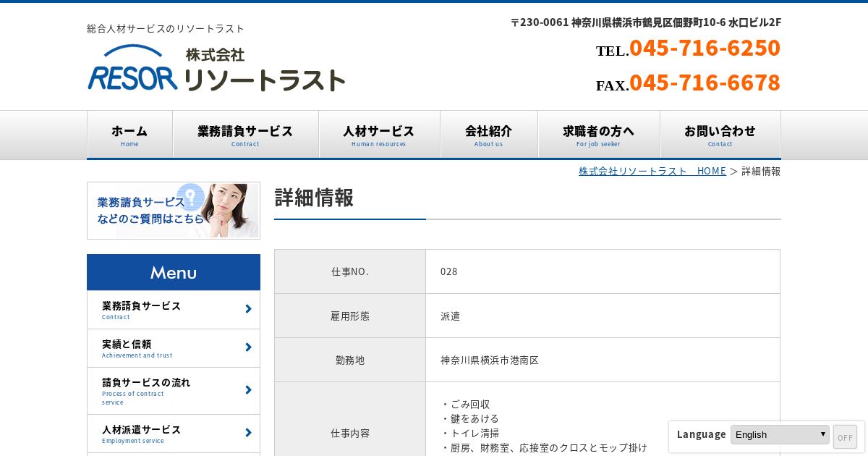Select the 雇用形態 table header cell
This screenshot has height=456, width=868.
(x=350, y=316)
